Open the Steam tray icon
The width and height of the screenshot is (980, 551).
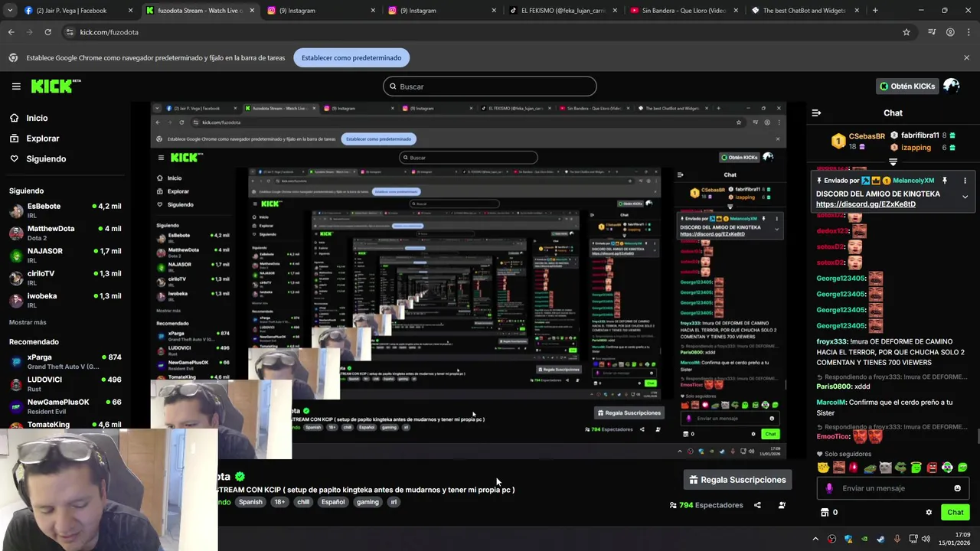coord(880,539)
